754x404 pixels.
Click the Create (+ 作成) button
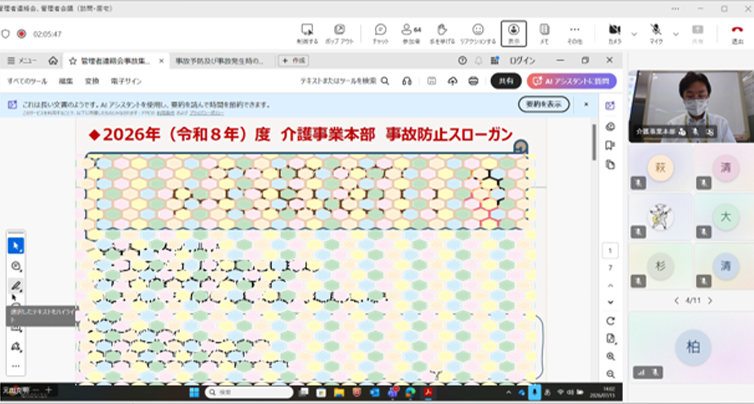coord(293,61)
